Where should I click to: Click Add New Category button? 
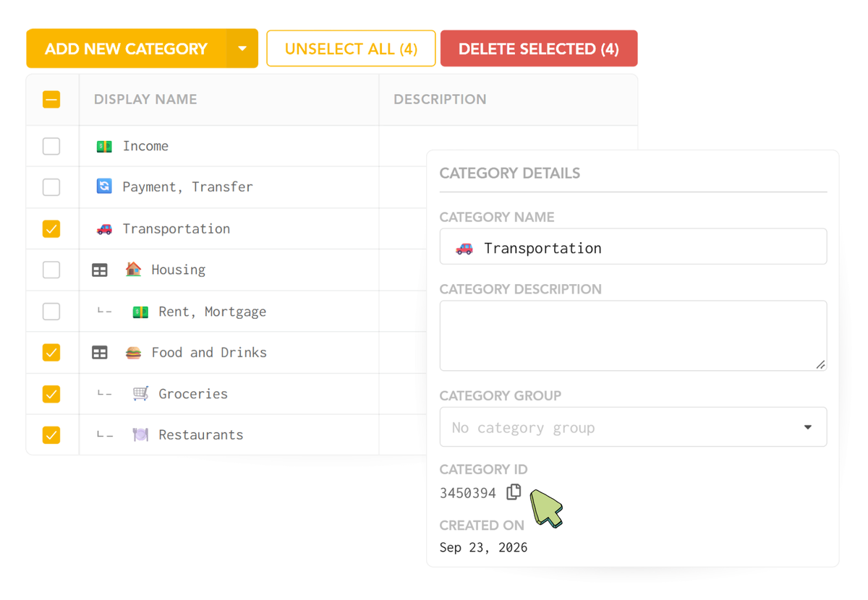127,49
